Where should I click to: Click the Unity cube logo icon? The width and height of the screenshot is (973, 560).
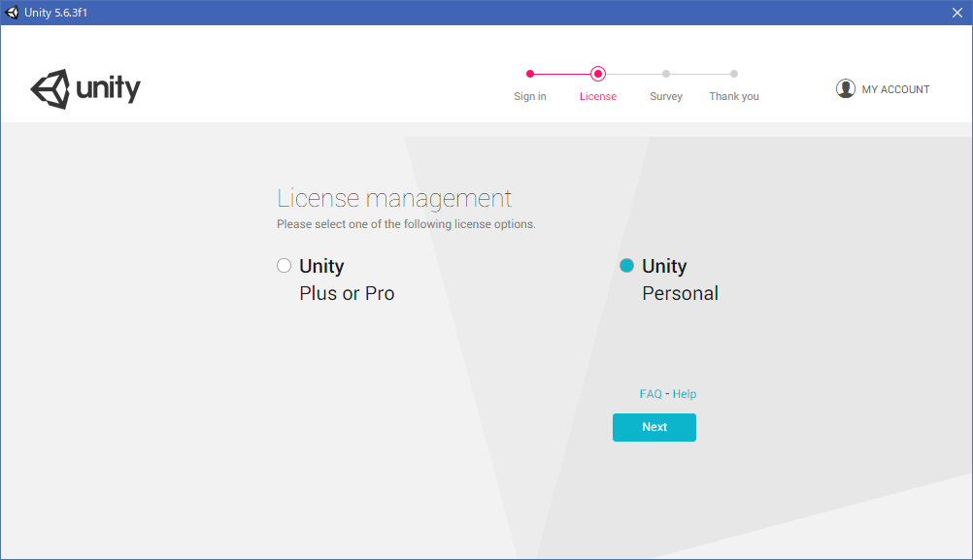[x=50, y=89]
